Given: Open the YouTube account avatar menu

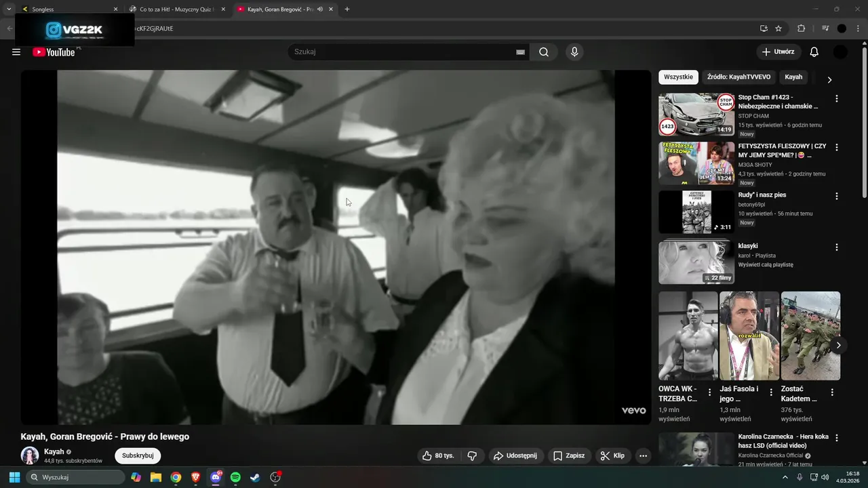Looking at the screenshot, I should 840,52.
